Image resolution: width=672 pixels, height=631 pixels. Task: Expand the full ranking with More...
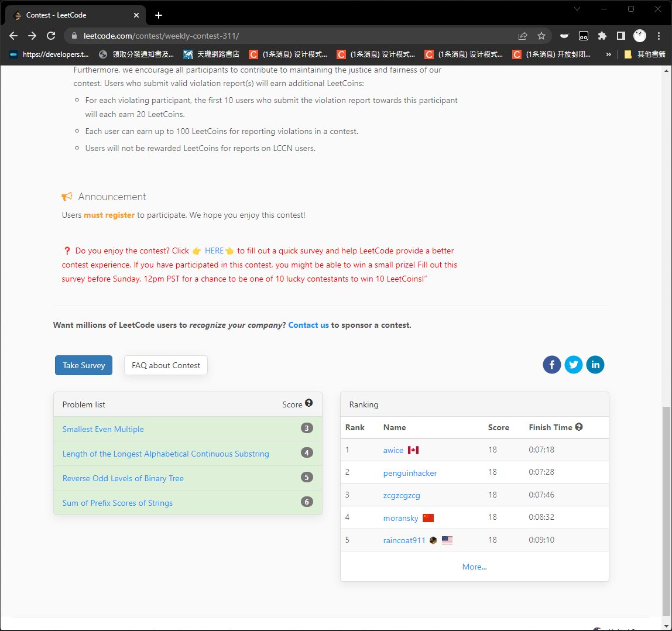tap(474, 567)
